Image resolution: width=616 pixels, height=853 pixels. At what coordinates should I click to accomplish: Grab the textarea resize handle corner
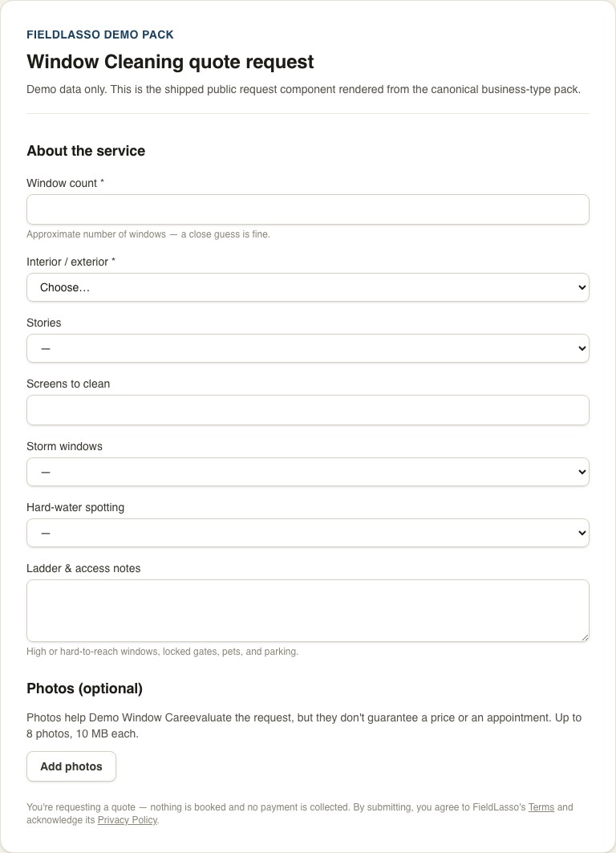pyautogui.click(x=585, y=637)
